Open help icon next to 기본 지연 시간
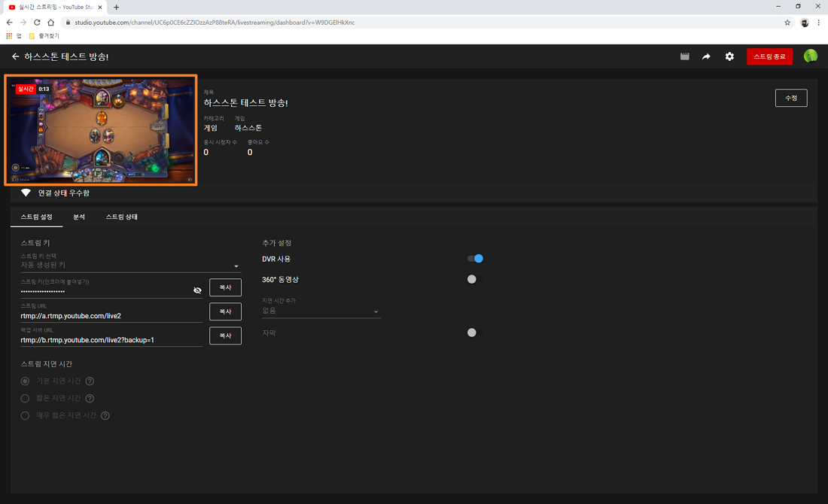Image resolution: width=828 pixels, height=504 pixels. point(90,381)
